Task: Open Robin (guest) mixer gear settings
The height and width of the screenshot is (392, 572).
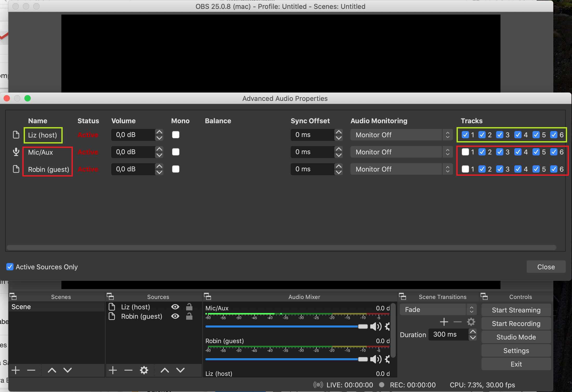Action: pyautogui.click(x=387, y=359)
